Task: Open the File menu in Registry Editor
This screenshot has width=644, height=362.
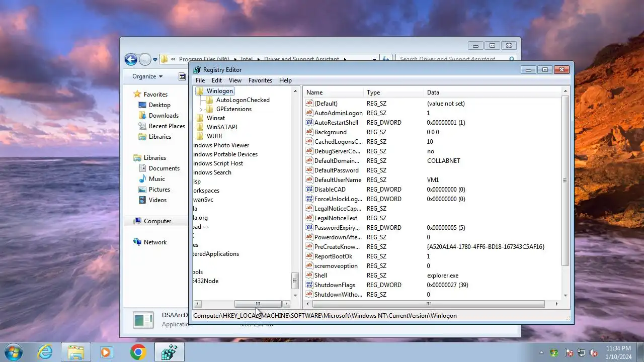Action: coord(200,80)
